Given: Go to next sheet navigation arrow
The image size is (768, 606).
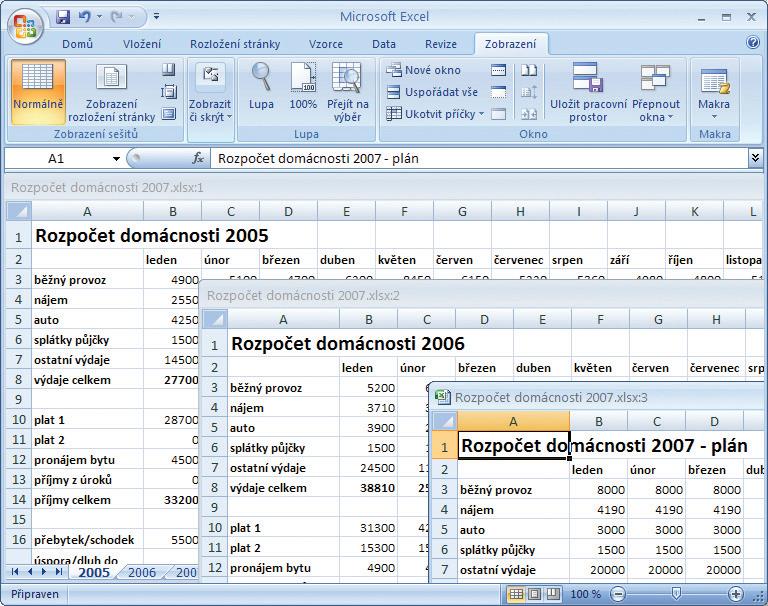Looking at the screenshot, I should click(x=44, y=572).
